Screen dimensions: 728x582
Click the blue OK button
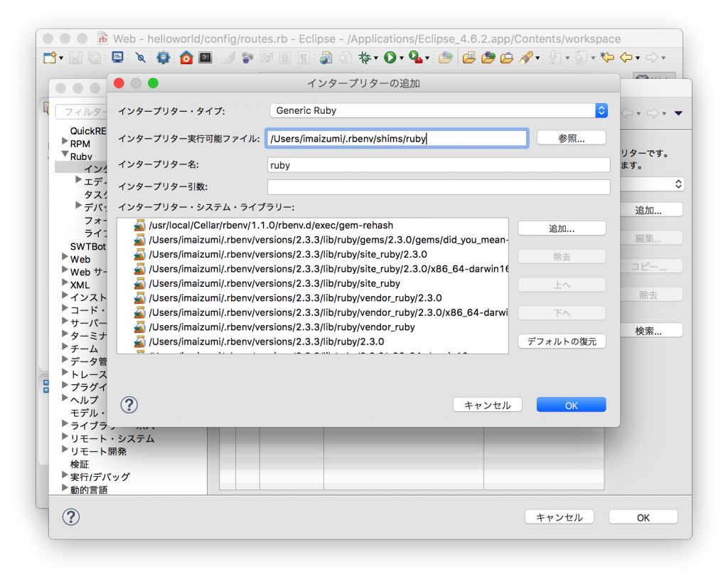571,405
